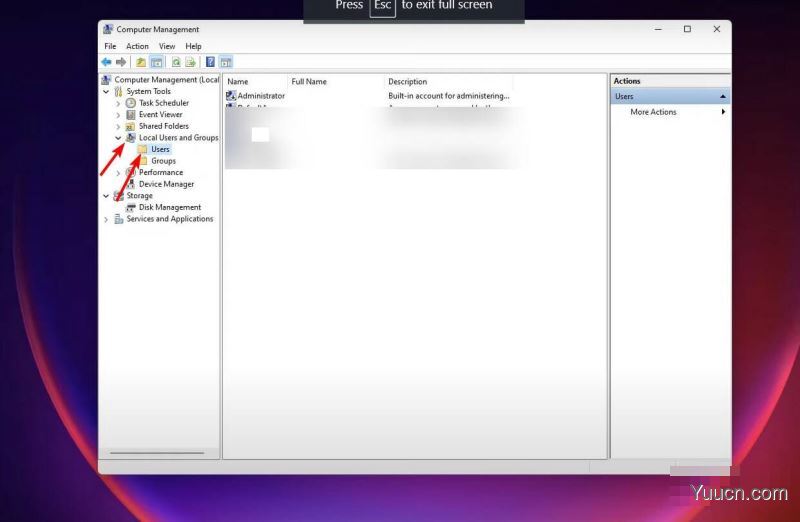800x522 pixels.
Task: Open the Help menu
Action: [193, 46]
